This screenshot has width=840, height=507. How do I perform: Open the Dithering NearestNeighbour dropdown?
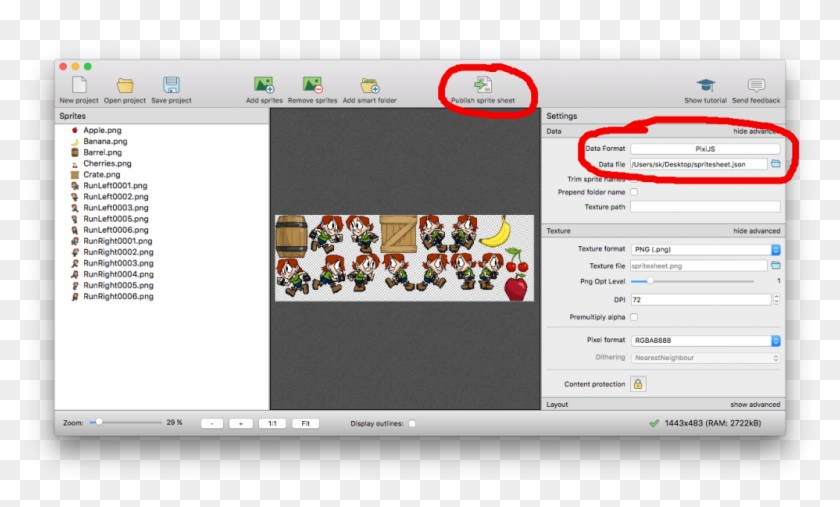pyautogui.click(x=705, y=357)
